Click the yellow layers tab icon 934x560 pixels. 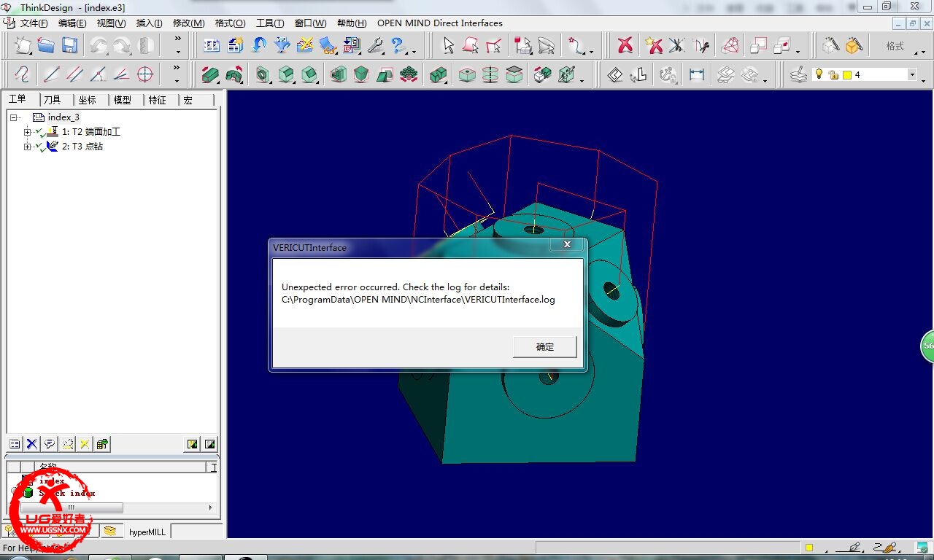click(109, 531)
